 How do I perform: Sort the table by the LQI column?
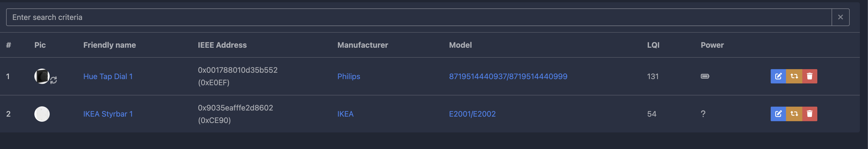(x=653, y=45)
